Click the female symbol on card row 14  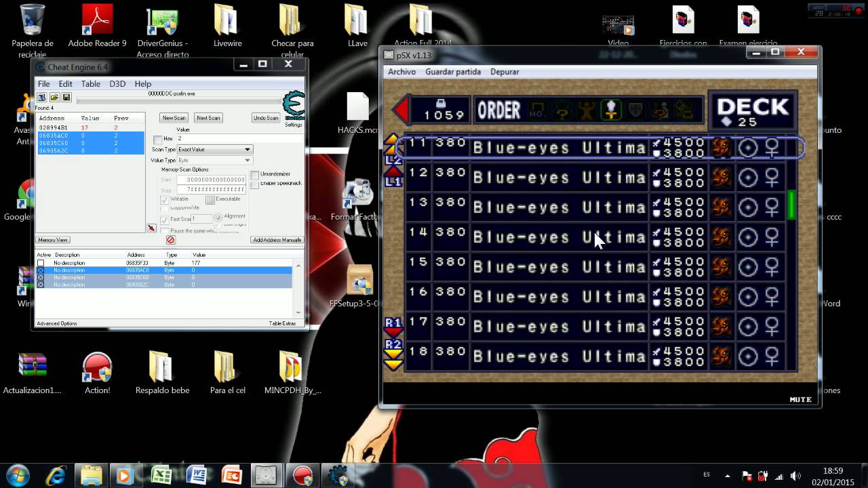772,237
